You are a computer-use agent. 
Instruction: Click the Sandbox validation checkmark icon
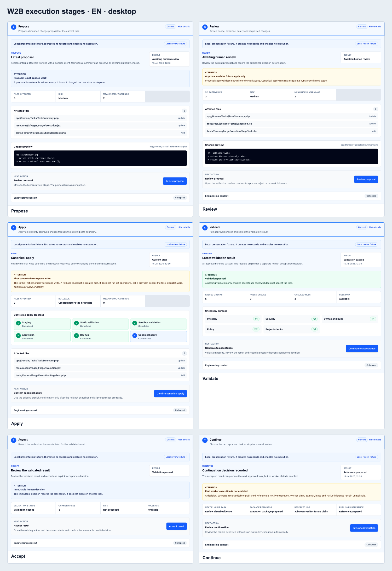coord(135,323)
